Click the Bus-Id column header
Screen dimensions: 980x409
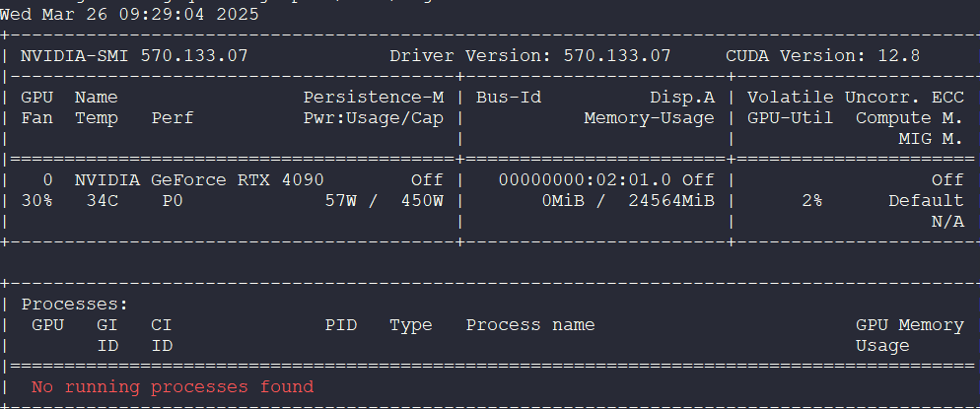[509, 98]
